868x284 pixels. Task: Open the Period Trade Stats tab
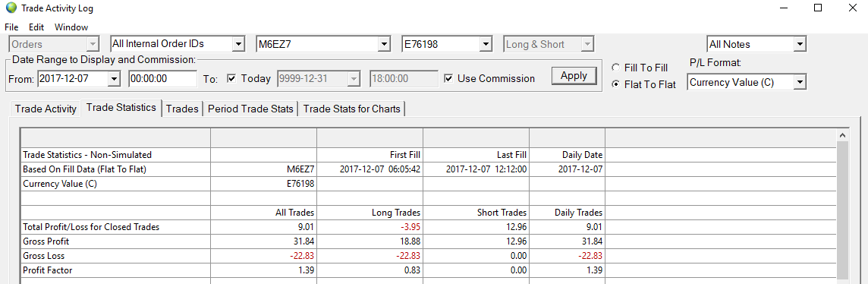tap(250, 109)
